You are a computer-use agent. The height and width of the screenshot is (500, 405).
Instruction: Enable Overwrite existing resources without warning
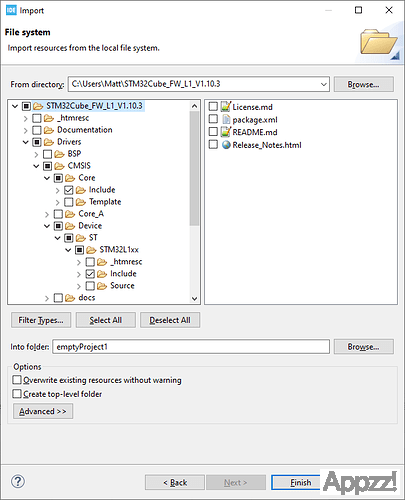(17, 380)
